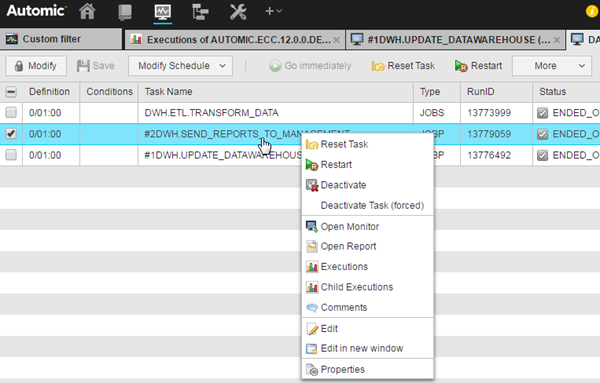The height and width of the screenshot is (383, 600).
Task: Choose Reset Task from the context menu
Action: [367, 144]
